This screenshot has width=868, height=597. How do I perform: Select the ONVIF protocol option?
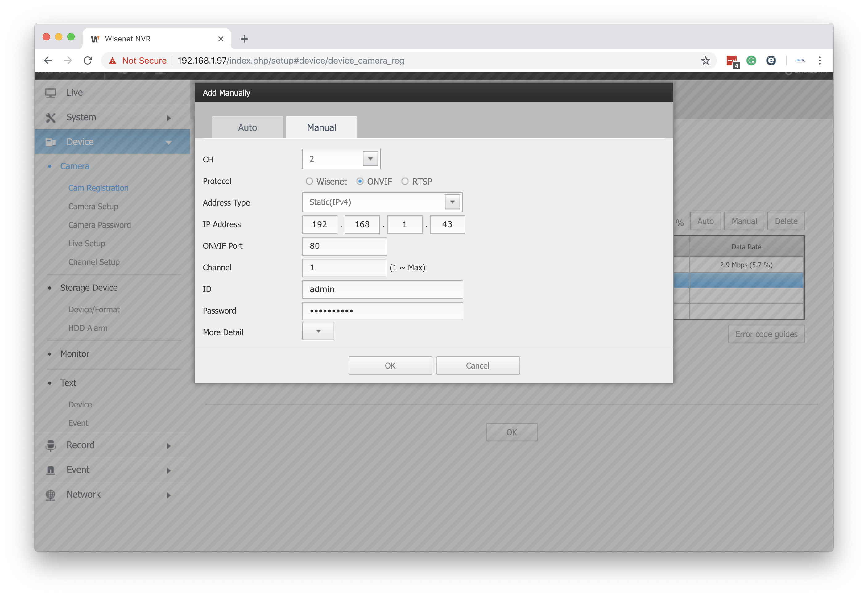pos(360,182)
